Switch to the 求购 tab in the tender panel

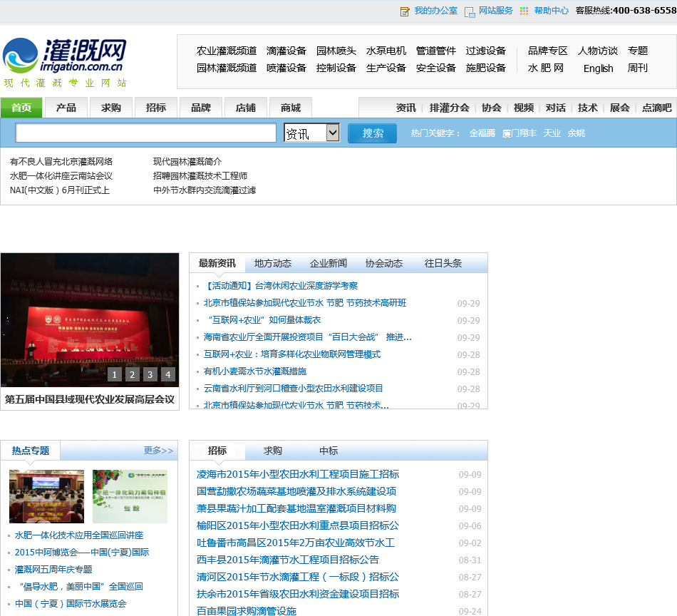coord(273,451)
